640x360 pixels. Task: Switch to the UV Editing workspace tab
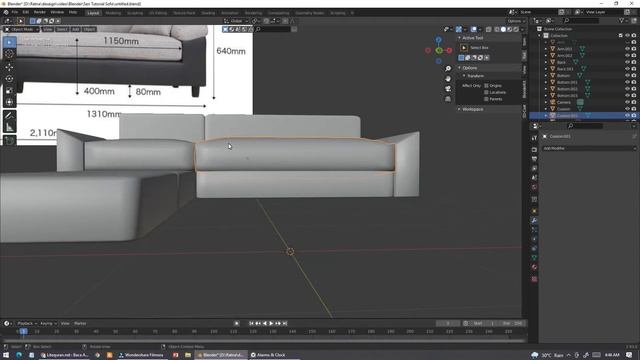[x=158, y=13]
